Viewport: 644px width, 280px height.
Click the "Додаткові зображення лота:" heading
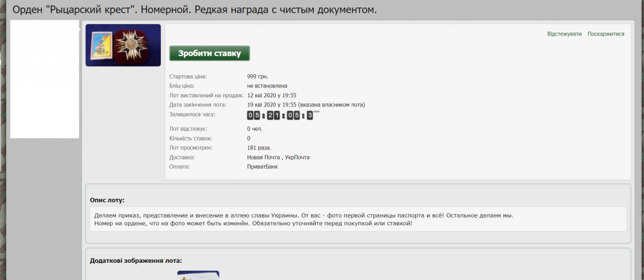point(136,261)
